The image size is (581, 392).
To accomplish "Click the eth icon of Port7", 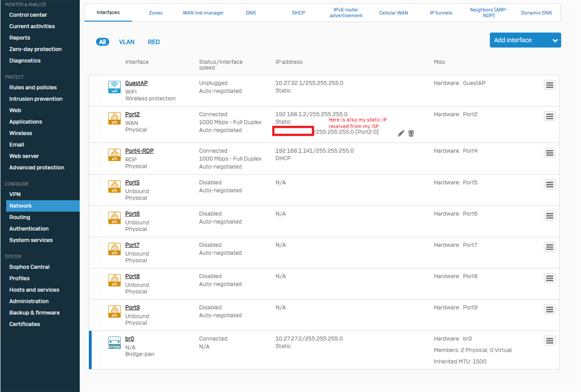I will (x=114, y=249).
